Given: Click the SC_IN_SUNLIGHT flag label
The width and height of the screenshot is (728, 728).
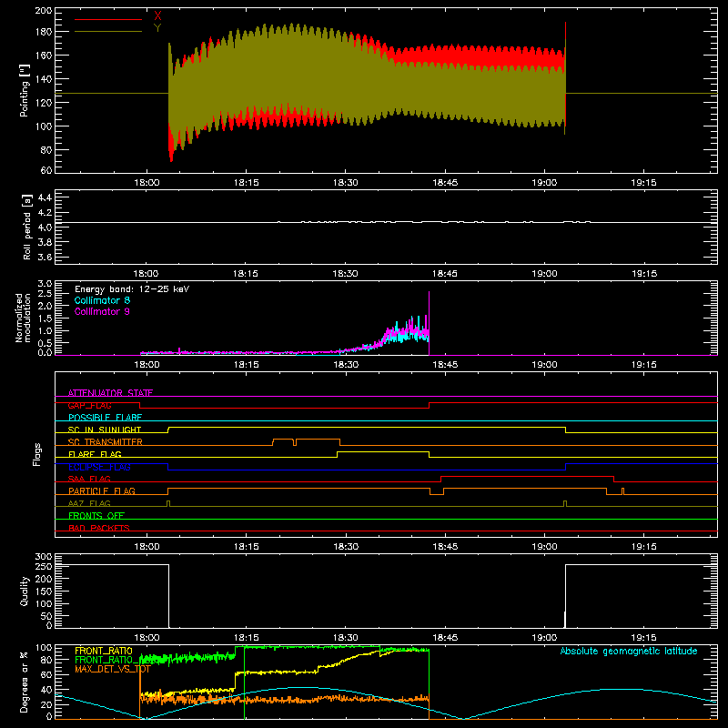Looking at the screenshot, I should coord(105,430).
